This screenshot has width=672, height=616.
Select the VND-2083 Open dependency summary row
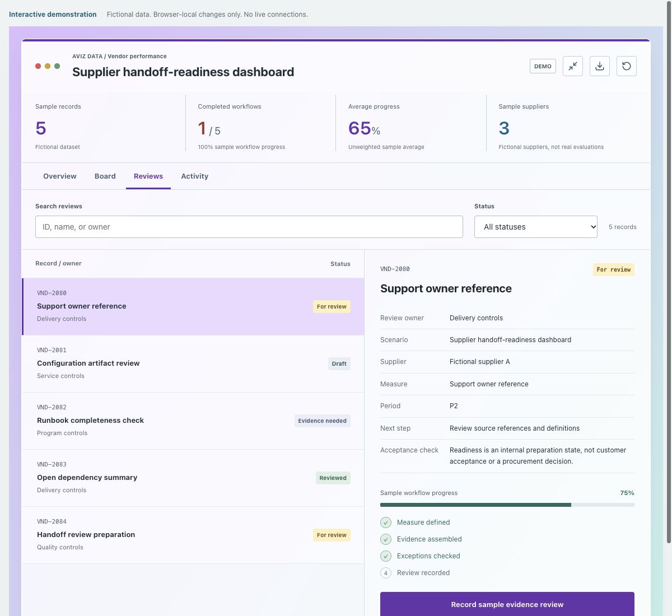point(193,478)
